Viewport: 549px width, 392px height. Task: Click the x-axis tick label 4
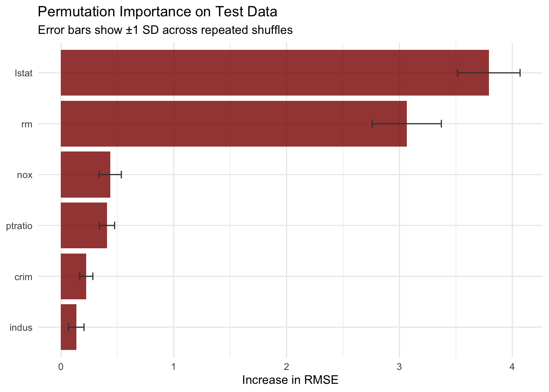click(x=512, y=367)
